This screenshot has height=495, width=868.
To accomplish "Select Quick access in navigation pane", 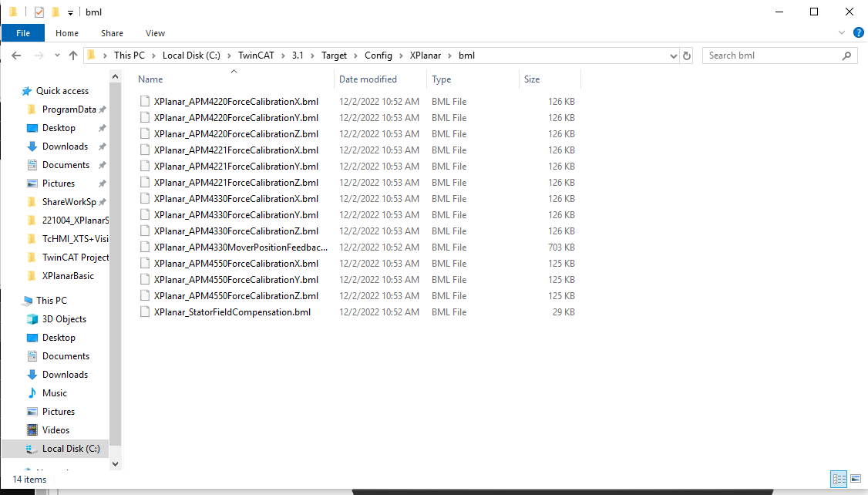I will pos(62,91).
